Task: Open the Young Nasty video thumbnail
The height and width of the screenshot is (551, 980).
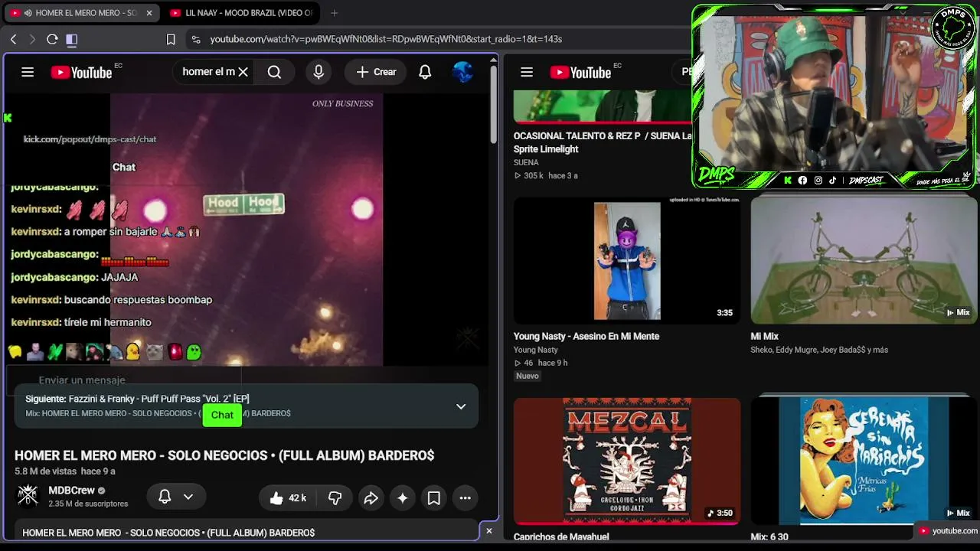Action: (x=627, y=261)
